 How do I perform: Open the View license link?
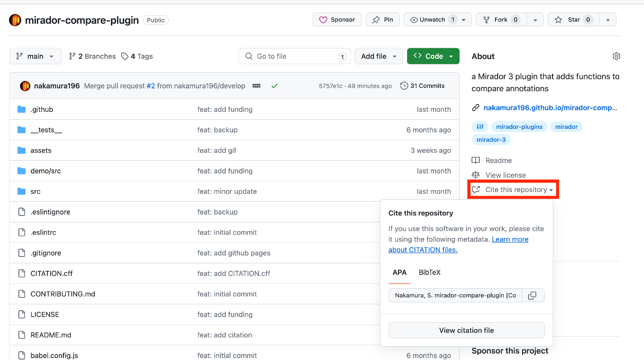pos(506,175)
